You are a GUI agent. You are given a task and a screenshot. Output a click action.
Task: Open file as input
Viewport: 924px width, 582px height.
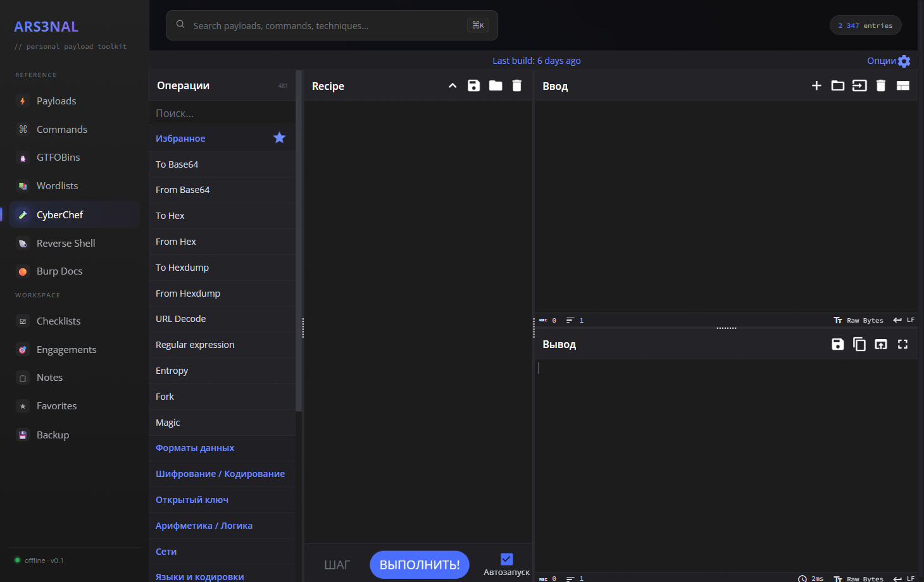pyautogui.click(x=859, y=85)
